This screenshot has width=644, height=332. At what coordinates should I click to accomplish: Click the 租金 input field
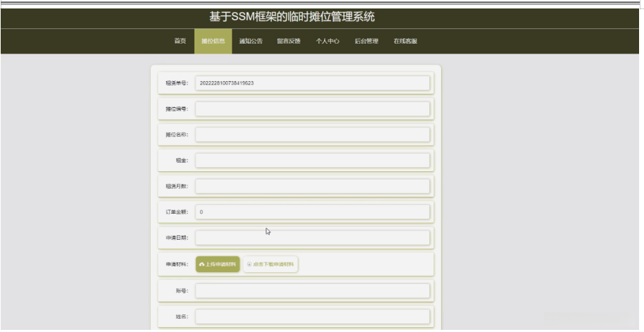pos(313,161)
